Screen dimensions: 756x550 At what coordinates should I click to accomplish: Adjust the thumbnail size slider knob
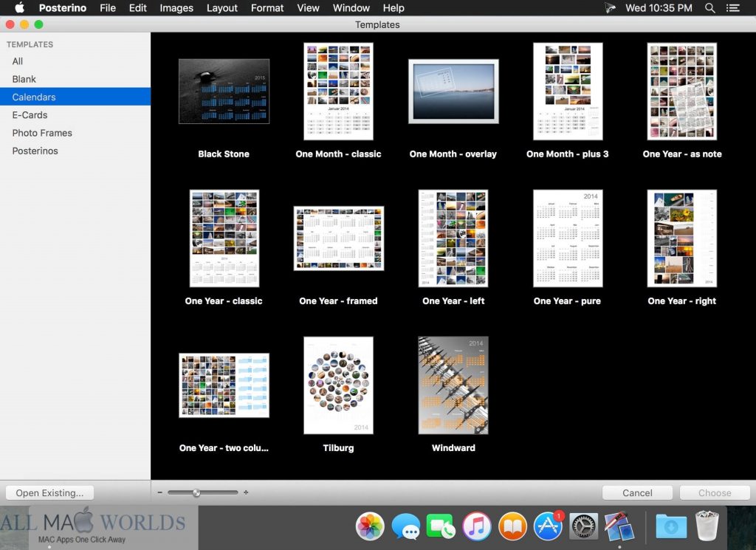196,492
